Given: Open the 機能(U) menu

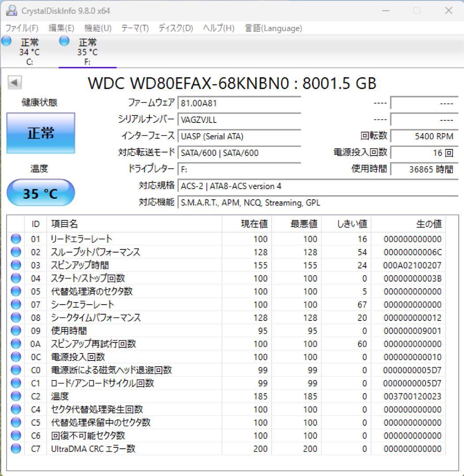Looking at the screenshot, I should click(98, 28).
